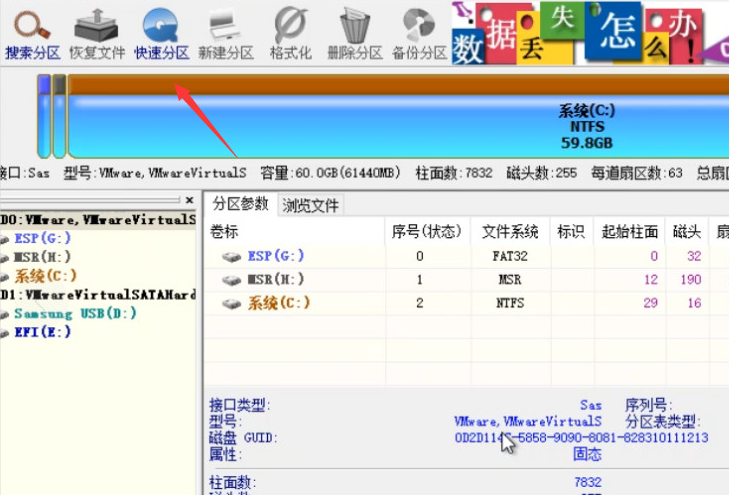Click the 卷标 column header

294,231
